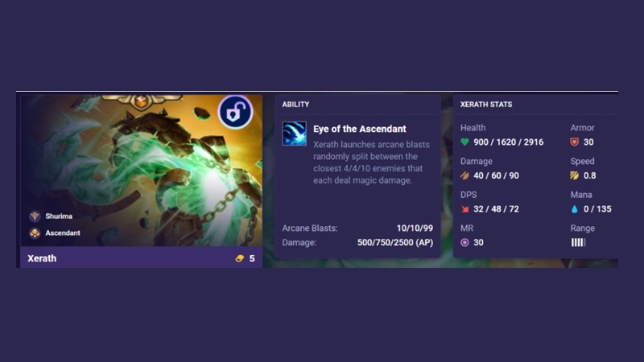Click the Magic Resist circle icon
644x362 pixels.
pyautogui.click(x=464, y=243)
